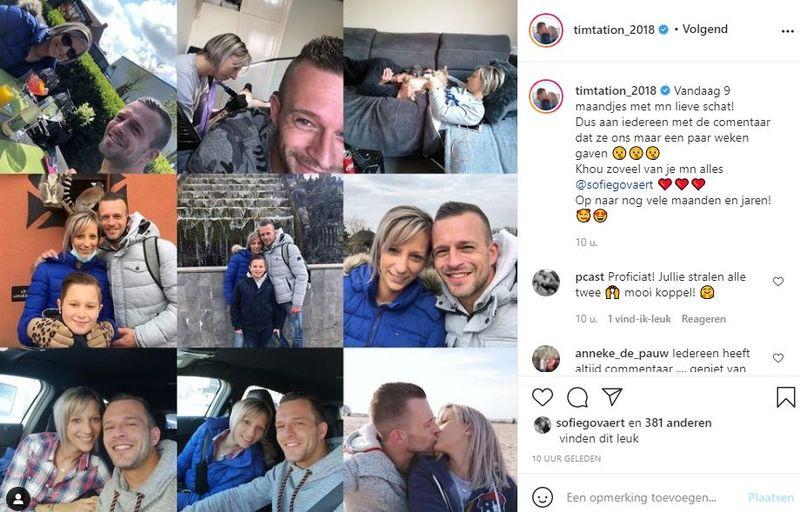The width and height of the screenshot is (800, 512).
Task: Open the comment speech bubble icon
Action: pyautogui.click(x=577, y=397)
